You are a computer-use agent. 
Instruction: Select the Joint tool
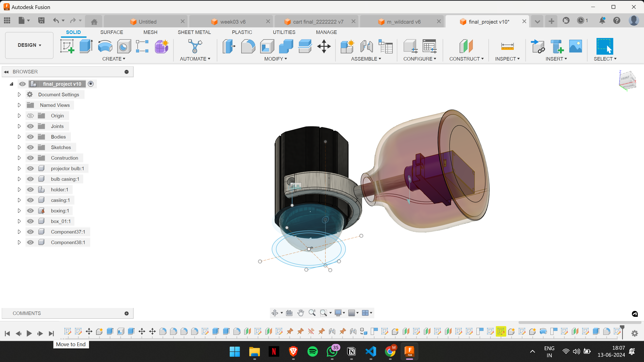click(x=366, y=46)
